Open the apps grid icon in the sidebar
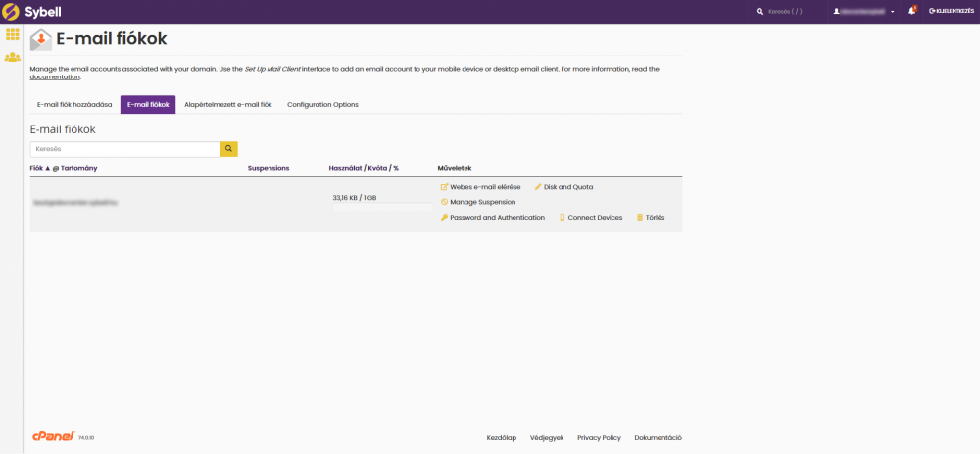 tap(12, 35)
